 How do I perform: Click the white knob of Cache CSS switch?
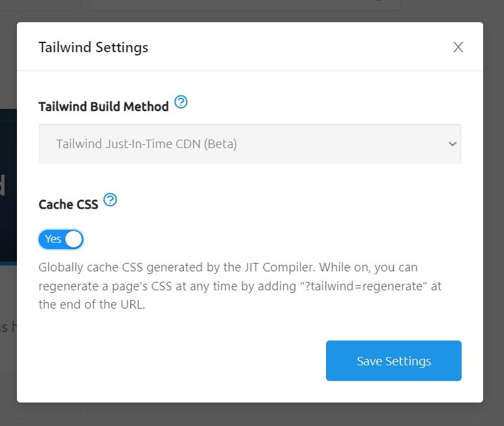(74, 239)
